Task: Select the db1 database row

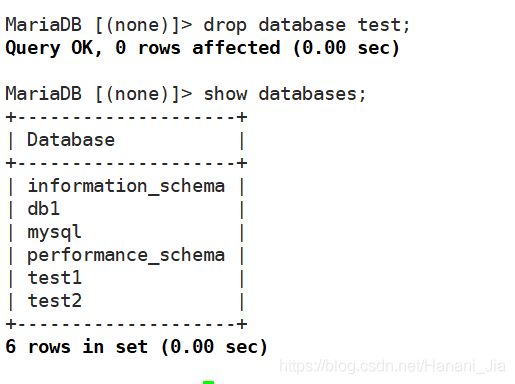Action: [x=126, y=209]
